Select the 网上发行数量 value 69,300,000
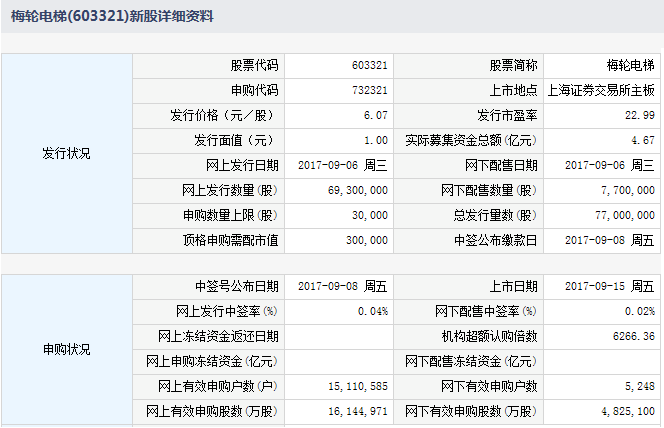 click(x=357, y=190)
